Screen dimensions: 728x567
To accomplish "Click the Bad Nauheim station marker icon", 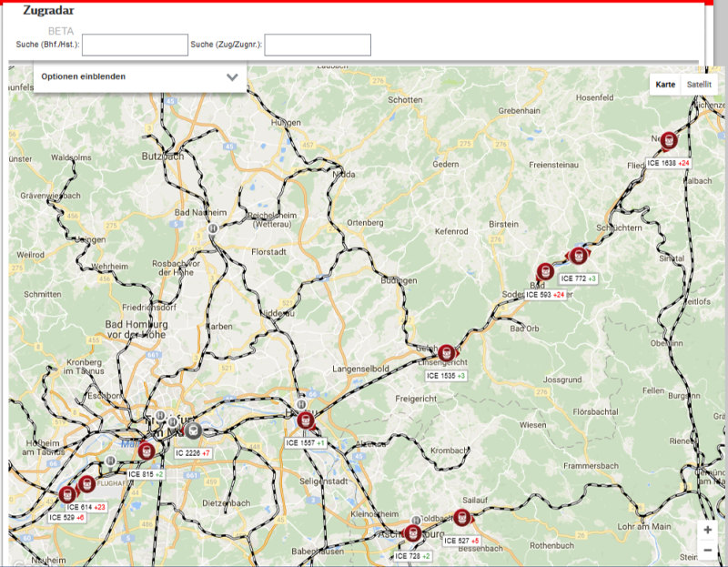I will [212, 230].
